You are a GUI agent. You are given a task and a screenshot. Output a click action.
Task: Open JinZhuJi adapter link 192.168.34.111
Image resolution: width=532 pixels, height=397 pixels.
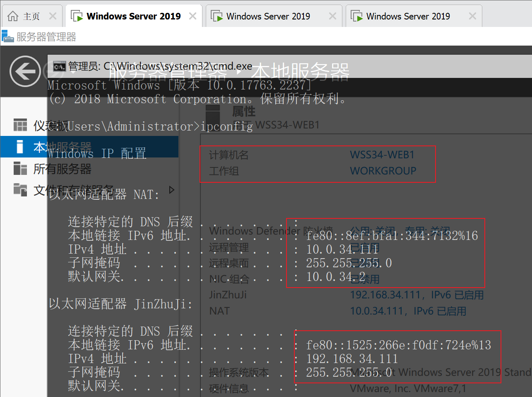[x=417, y=295]
